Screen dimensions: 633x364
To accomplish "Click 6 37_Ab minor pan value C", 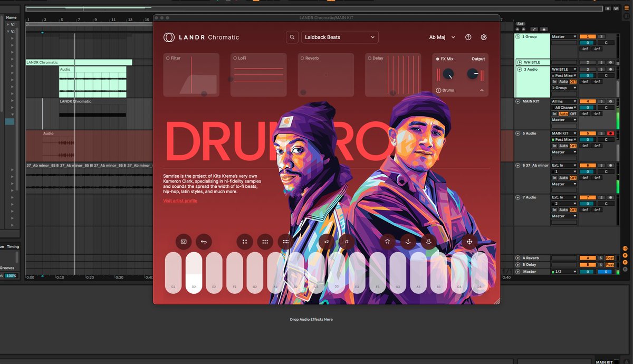I will click(x=606, y=171).
